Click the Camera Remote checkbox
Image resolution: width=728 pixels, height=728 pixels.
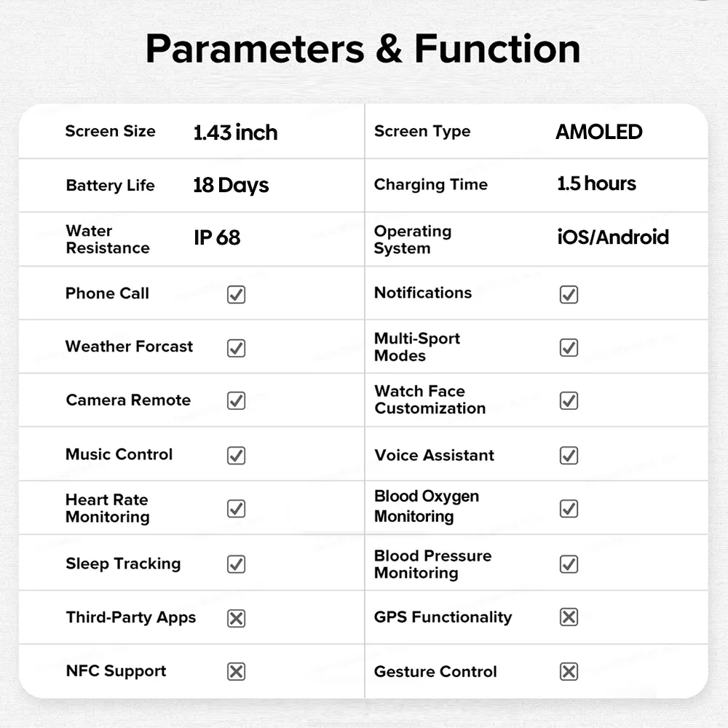(x=236, y=401)
